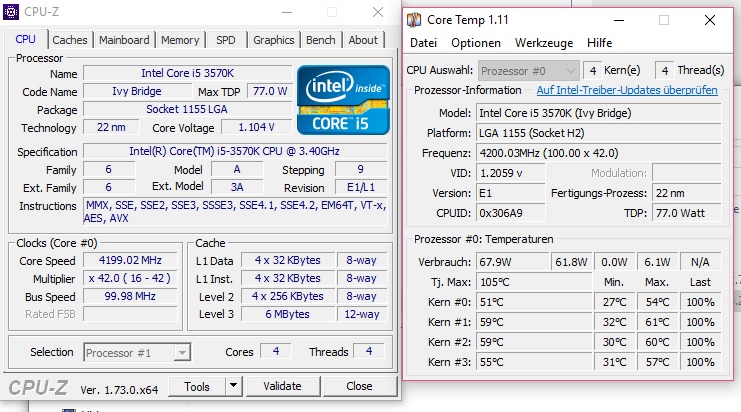The height and width of the screenshot is (412, 741).
Task: Open the Mainboard tab in CPU-Z
Action: [124, 40]
